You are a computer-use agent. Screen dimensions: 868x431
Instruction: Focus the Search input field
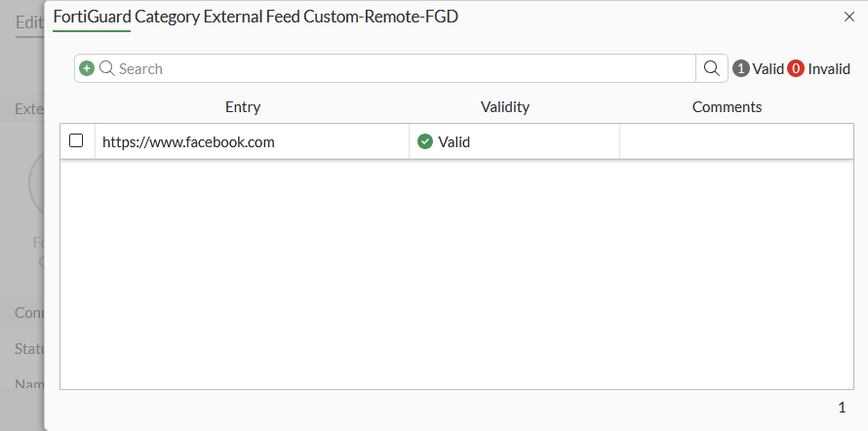pos(390,68)
